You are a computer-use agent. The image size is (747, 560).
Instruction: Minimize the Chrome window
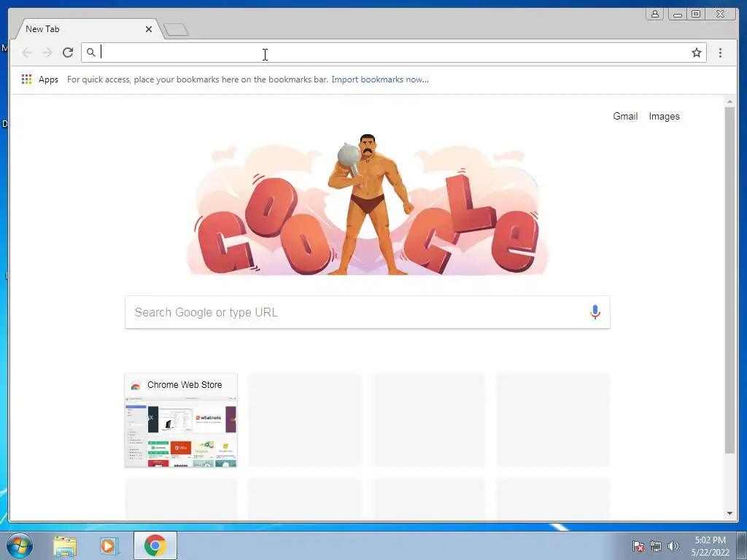coord(678,14)
